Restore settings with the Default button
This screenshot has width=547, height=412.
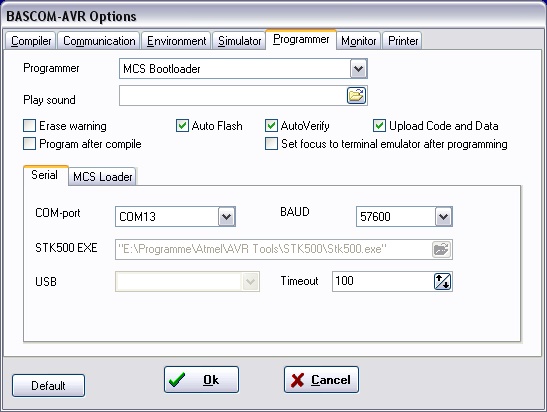pos(48,385)
